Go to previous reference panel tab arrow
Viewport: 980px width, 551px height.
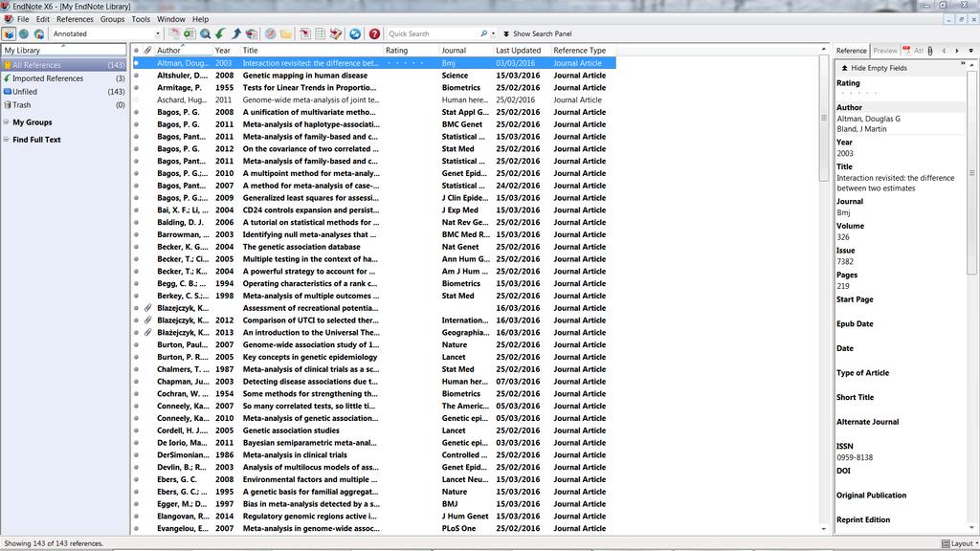[x=944, y=51]
